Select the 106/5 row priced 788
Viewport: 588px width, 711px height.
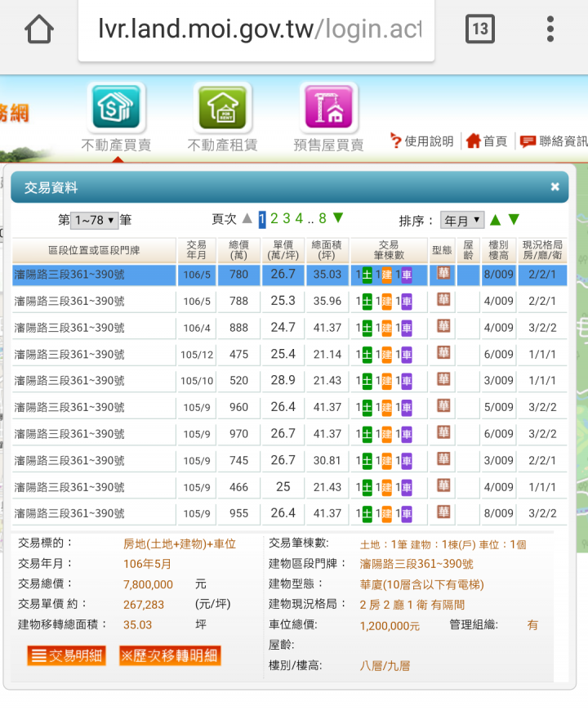pyautogui.click(x=289, y=301)
